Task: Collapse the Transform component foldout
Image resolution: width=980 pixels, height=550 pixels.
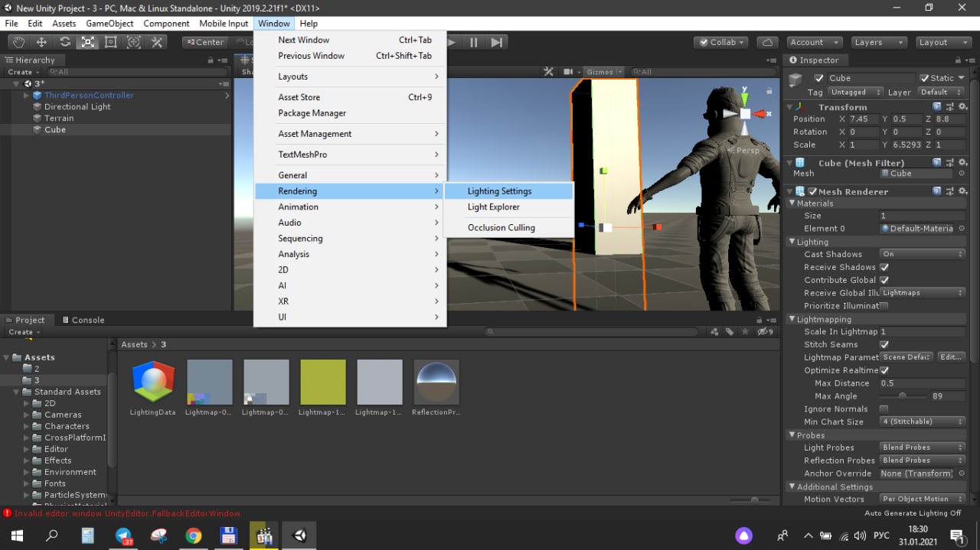Action: click(x=791, y=107)
